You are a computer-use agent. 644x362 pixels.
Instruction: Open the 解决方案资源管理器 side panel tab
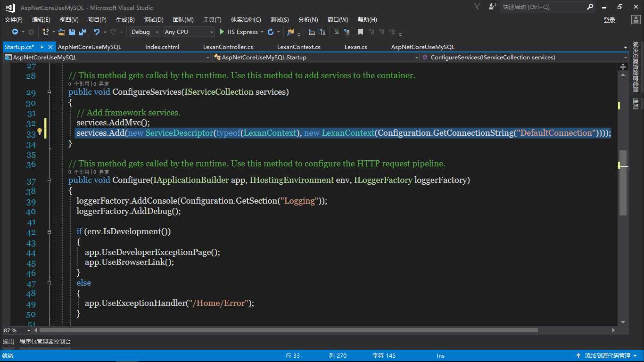pos(636,66)
